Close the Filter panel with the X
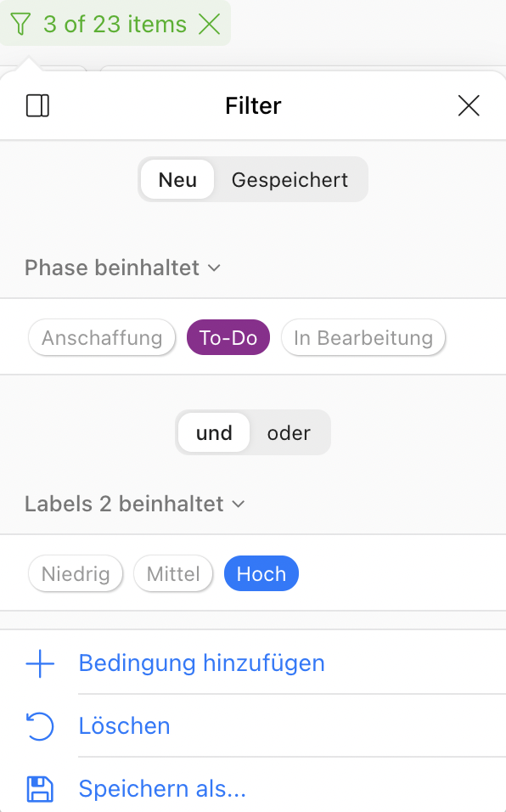 click(x=469, y=105)
